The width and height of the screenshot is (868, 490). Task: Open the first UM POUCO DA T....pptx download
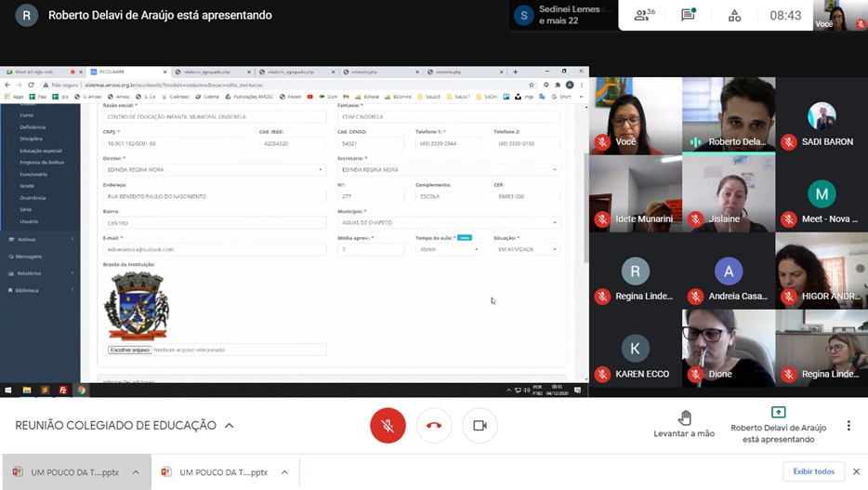coord(65,472)
